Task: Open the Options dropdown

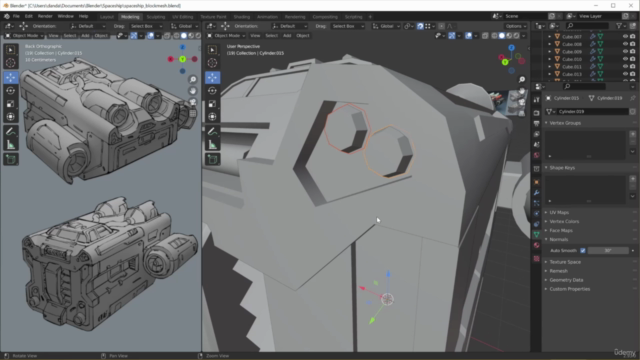Action: tap(515, 26)
